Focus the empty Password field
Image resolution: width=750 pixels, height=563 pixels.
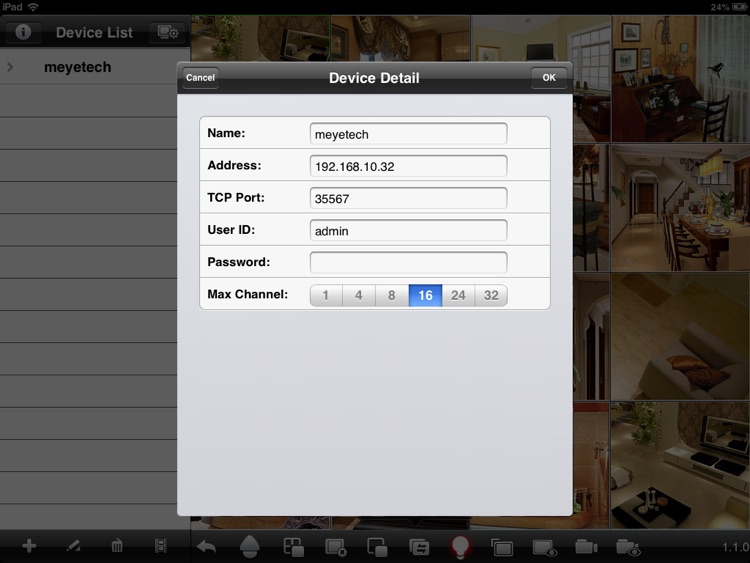(x=408, y=263)
